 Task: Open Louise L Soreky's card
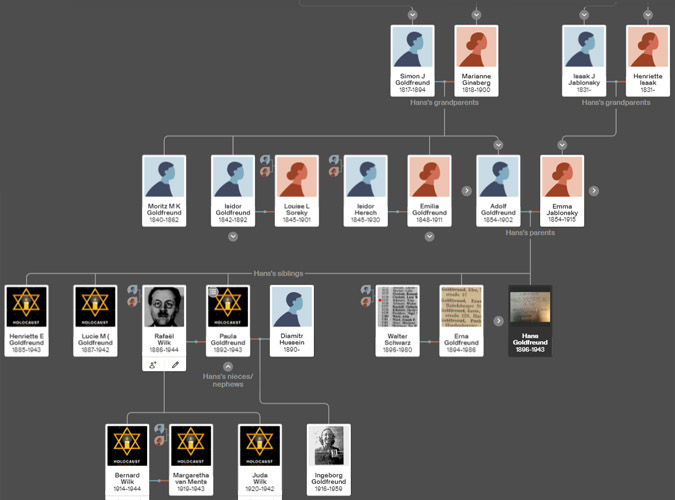pyautogui.click(x=297, y=191)
